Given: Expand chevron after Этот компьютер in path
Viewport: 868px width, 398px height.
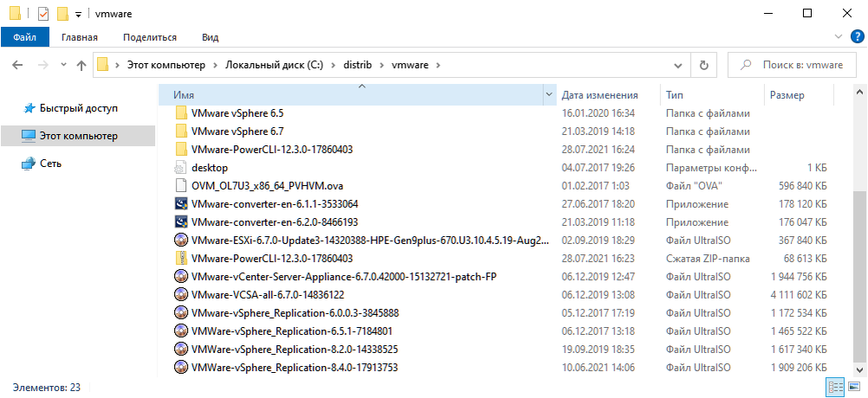Looking at the screenshot, I should [216, 65].
